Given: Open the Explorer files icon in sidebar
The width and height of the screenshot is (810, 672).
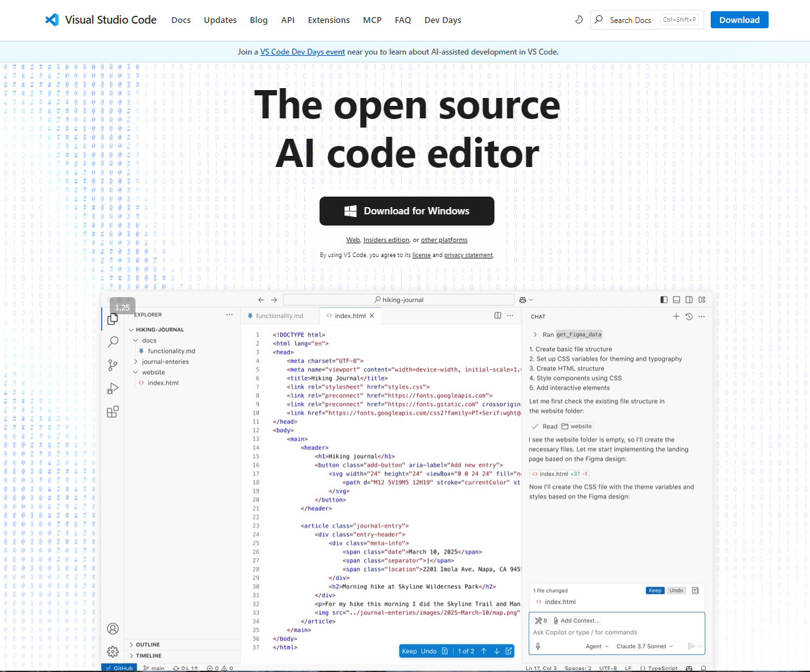Looking at the screenshot, I should tap(113, 319).
